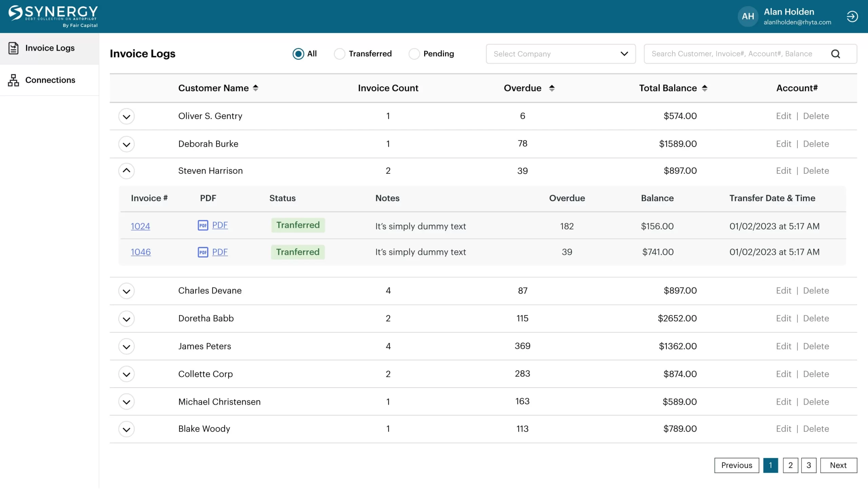Screen dimensions: 868x489
Task: Click the PDF icon for invoice 1024
Action: pyautogui.click(x=203, y=225)
